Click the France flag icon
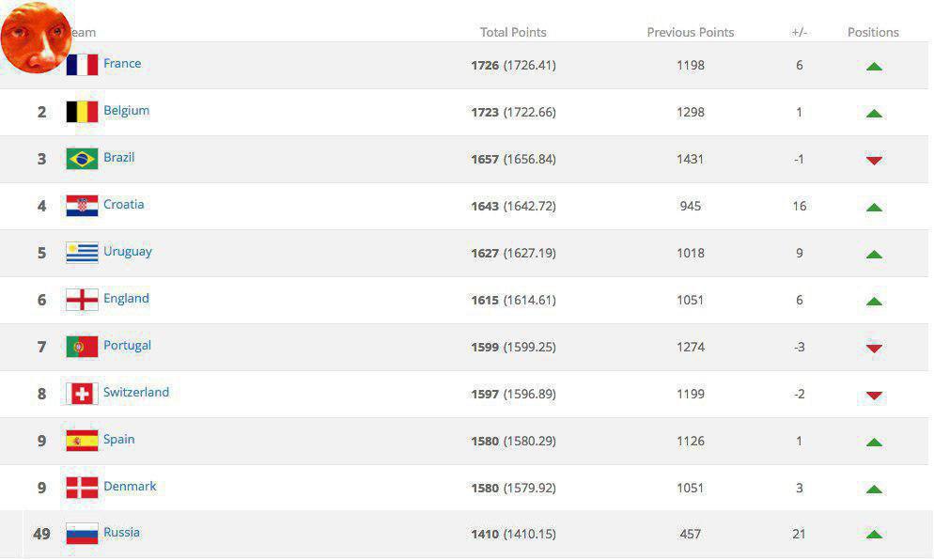The width and height of the screenshot is (934, 560). tap(83, 65)
